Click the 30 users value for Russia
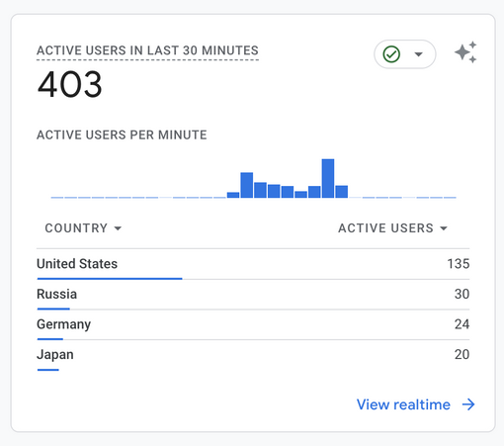This screenshot has height=446, width=504. point(462,294)
